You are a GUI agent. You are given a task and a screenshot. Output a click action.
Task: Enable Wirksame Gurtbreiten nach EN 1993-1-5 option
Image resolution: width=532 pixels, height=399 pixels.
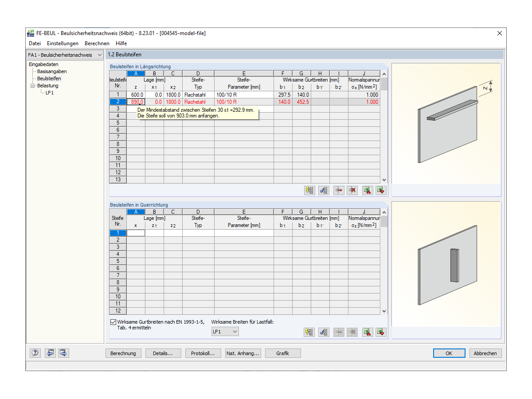(113, 321)
